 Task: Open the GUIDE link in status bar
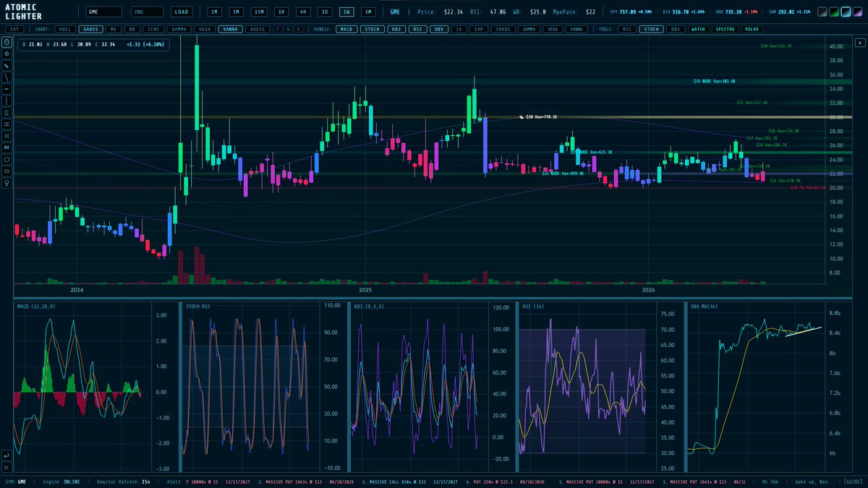tap(852, 481)
